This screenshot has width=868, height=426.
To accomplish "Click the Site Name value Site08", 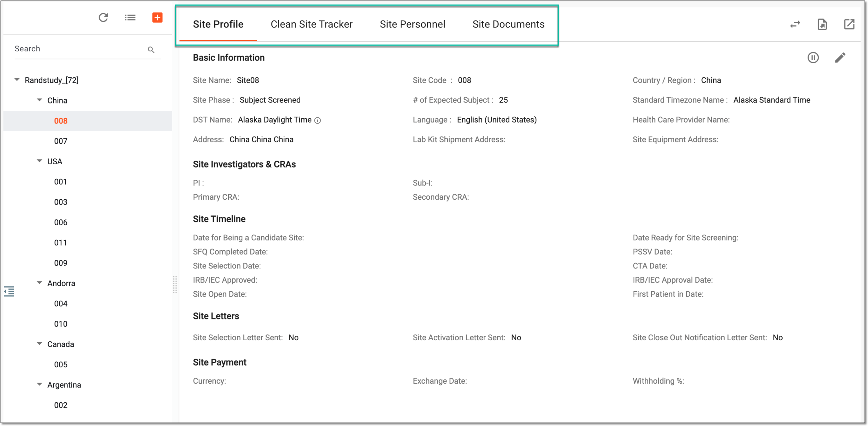I will tap(248, 80).
